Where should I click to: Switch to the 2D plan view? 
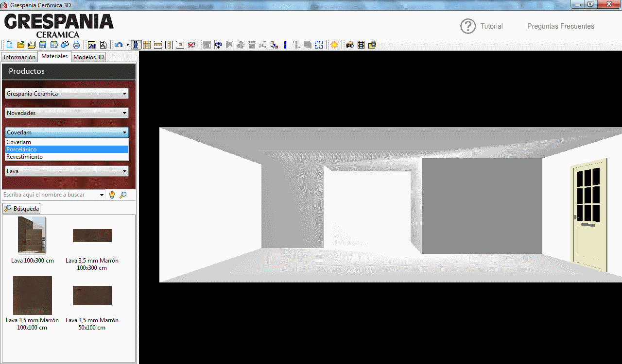(x=91, y=45)
